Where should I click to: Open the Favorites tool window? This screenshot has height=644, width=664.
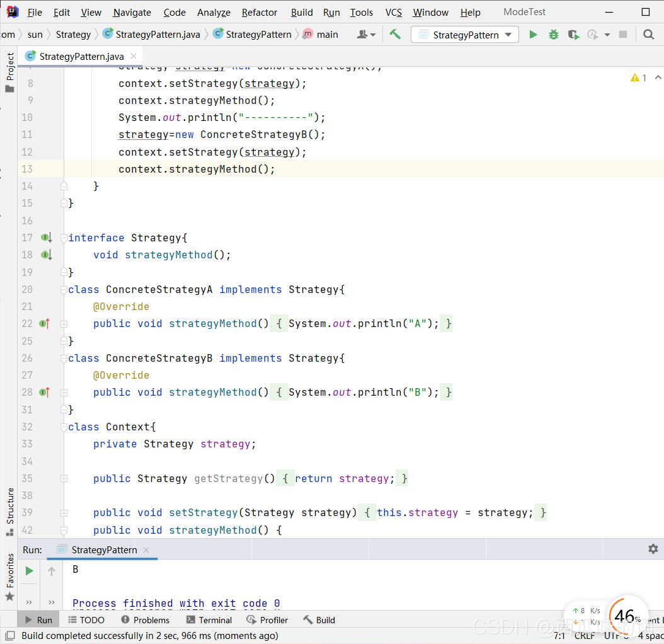(9, 577)
